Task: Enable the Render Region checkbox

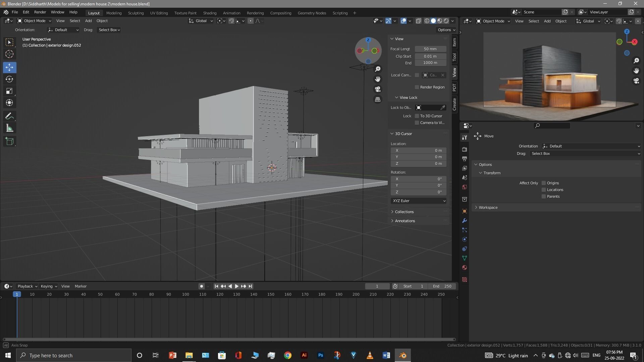Action: click(x=417, y=87)
